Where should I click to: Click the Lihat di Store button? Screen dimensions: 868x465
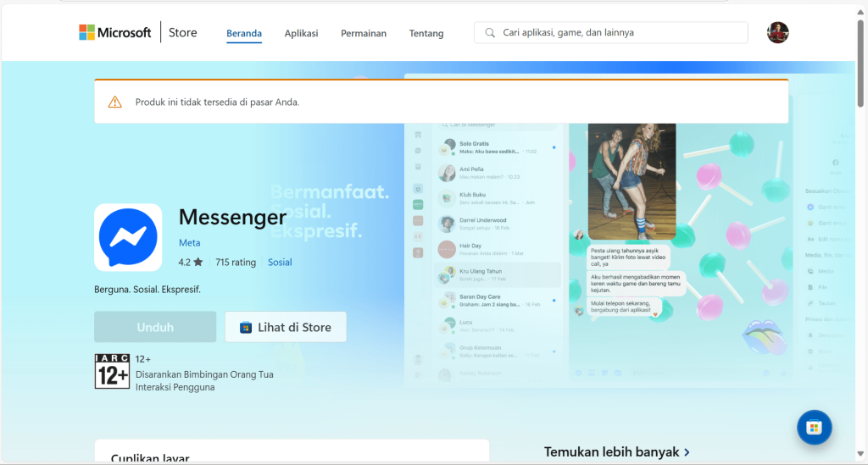(286, 327)
